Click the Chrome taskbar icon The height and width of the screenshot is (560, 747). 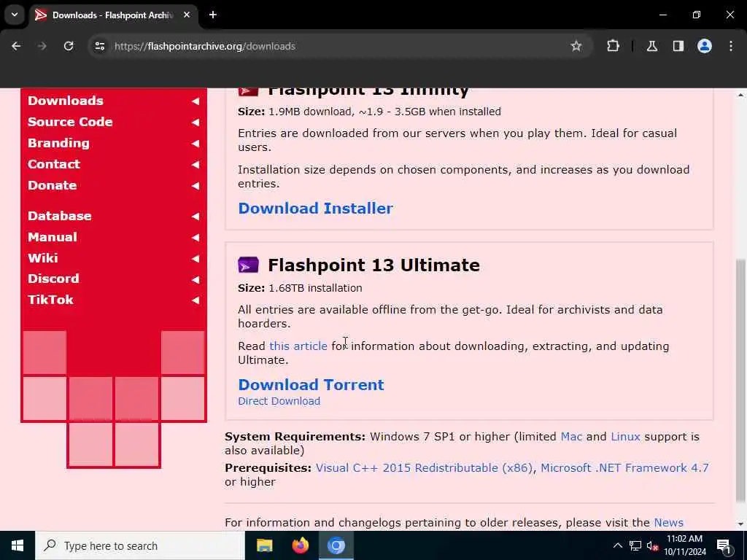(x=336, y=545)
